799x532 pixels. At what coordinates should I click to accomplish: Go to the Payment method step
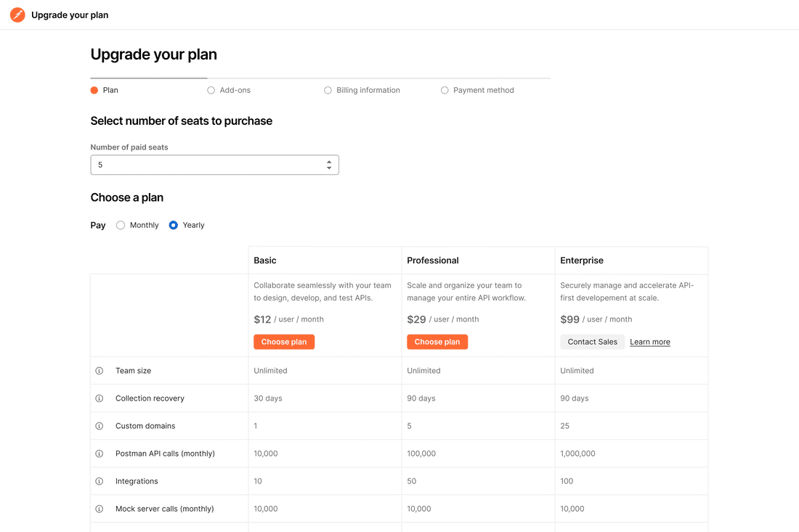point(477,90)
